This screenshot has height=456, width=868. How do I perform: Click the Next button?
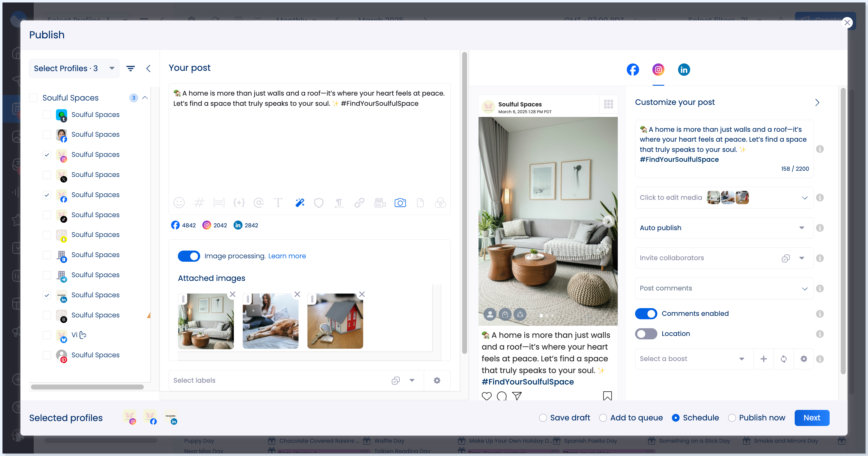tap(812, 418)
